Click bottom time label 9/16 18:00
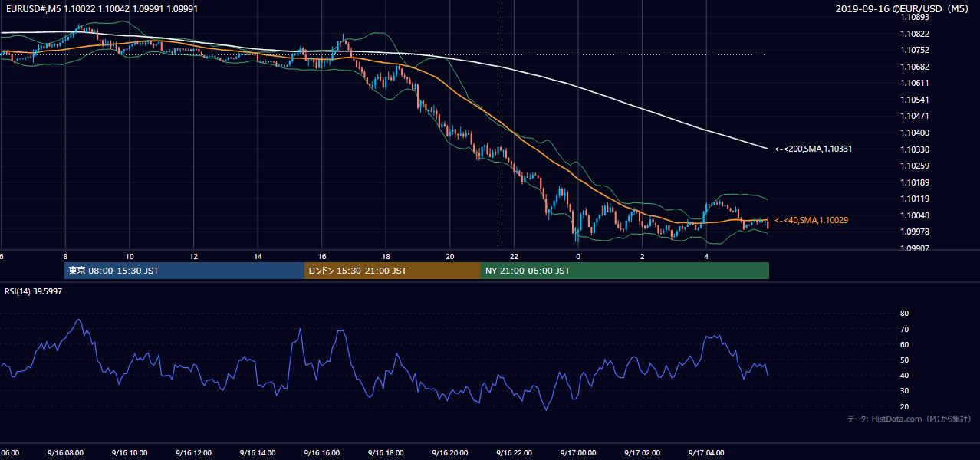Screen dimensions: 980x460 (386, 452)
